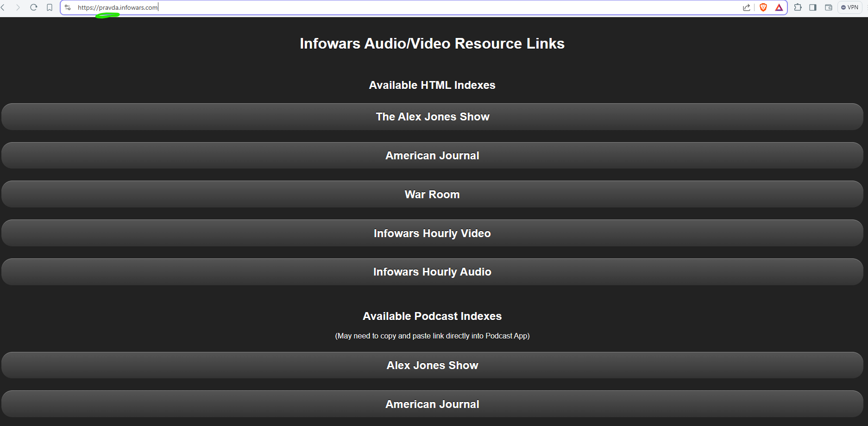The width and height of the screenshot is (868, 426).
Task: Open the Infowars Hourly Video index
Action: tap(432, 233)
